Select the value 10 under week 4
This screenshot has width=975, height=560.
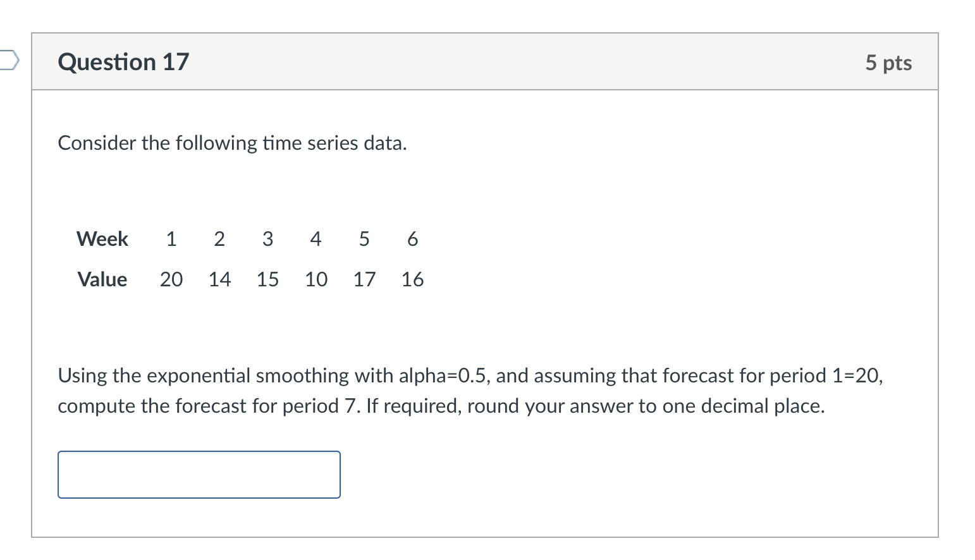click(x=316, y=279)
